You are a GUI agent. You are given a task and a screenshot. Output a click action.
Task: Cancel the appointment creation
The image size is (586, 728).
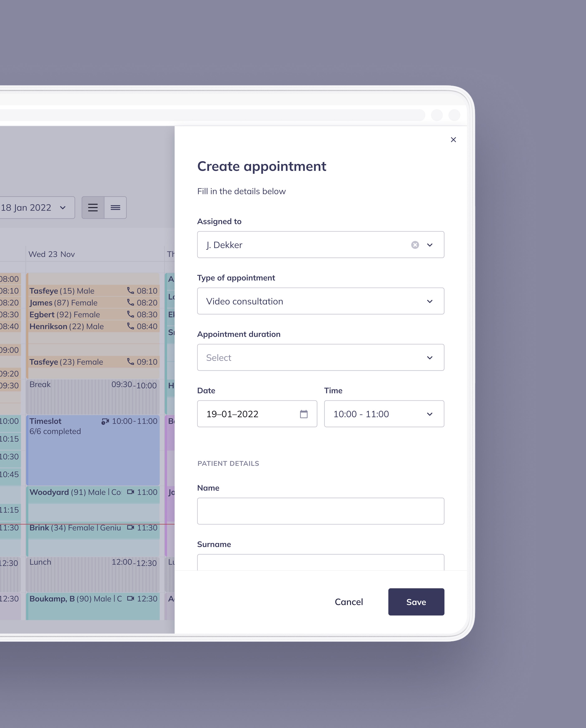(349, 602)
